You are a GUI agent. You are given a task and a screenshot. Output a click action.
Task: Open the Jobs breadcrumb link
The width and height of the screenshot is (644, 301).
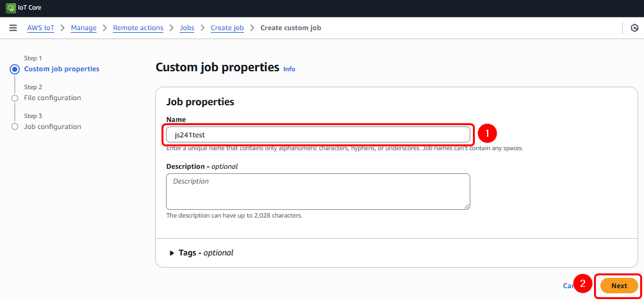tap(187, 28)
